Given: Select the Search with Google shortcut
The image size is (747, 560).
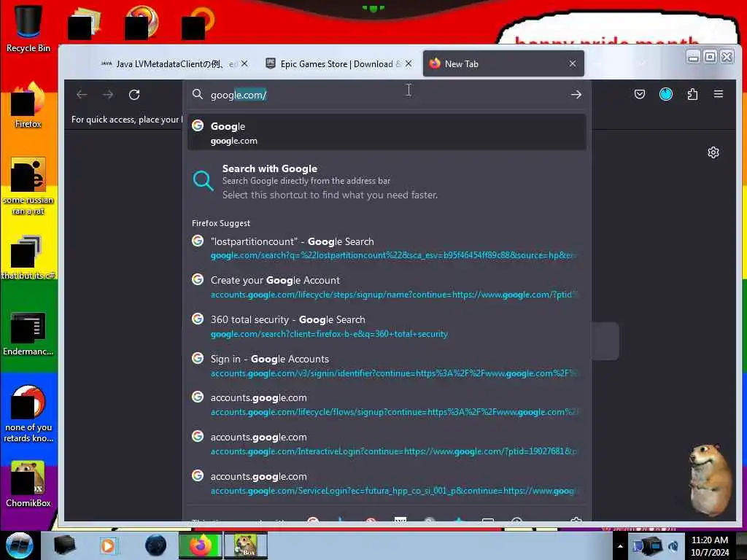Looking at the screenshot, I should click(387, 182).
